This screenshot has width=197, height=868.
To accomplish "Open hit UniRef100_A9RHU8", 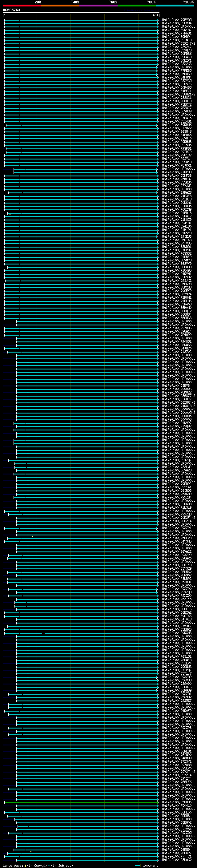I will tap(177, 142).
